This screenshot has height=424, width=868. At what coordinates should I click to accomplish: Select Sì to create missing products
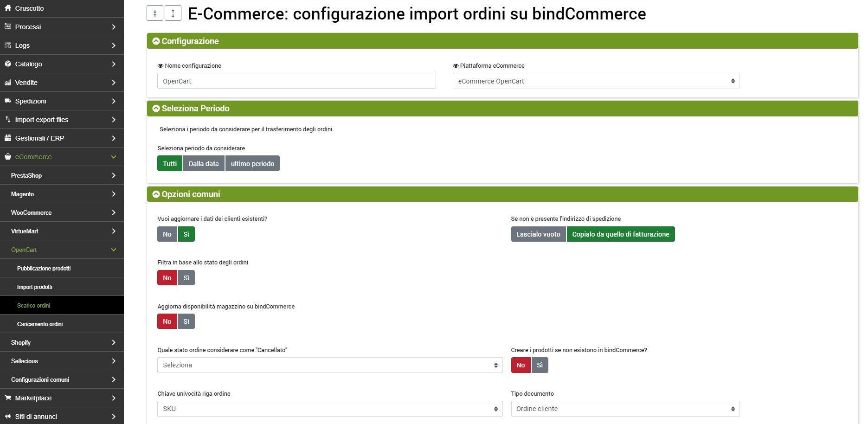click(540, 365)
